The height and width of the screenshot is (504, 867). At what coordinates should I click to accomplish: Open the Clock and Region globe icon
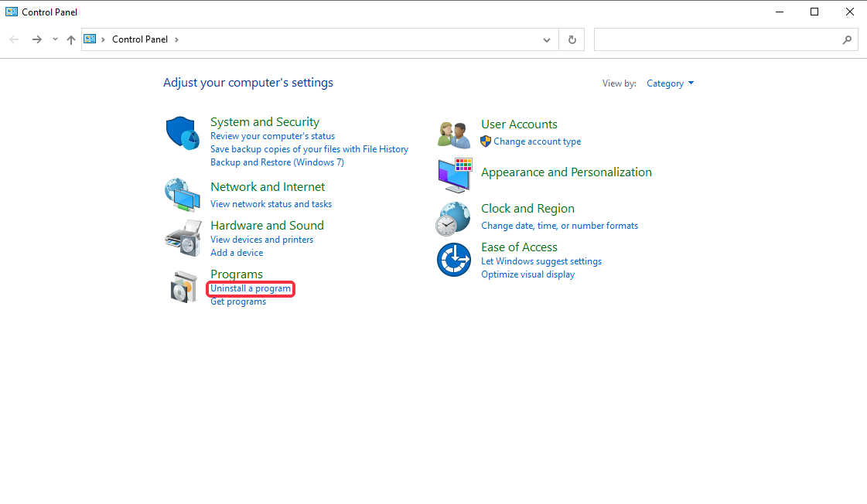click(x=453, y=219)
